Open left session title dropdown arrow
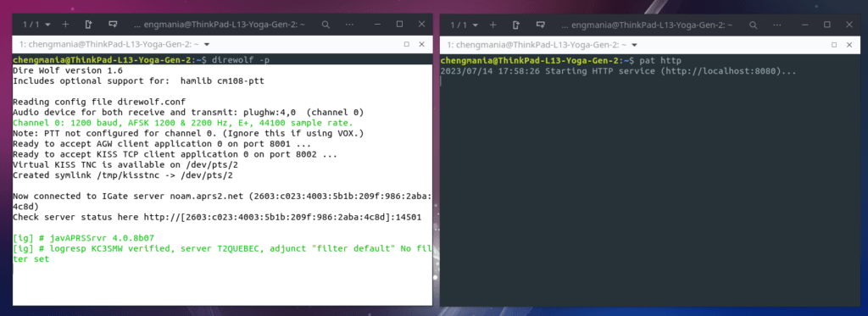 click(207, 45)
